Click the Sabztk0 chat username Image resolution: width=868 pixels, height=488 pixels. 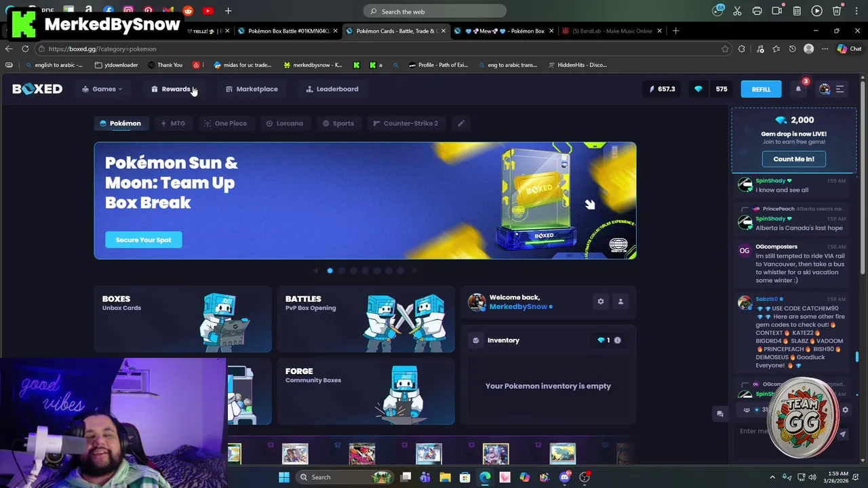point(767,299)
